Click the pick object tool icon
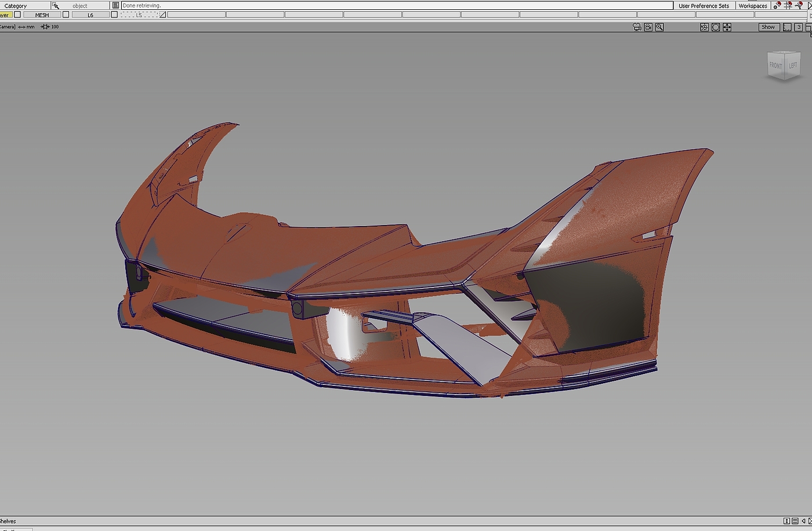This screenshot has width=812, height=531. [x=56, y=6]
